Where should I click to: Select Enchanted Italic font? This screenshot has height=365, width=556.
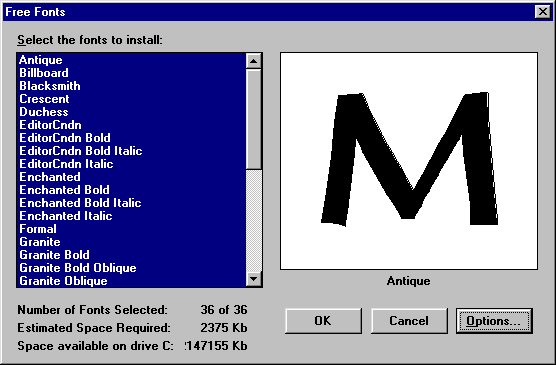pyautogui.click(x=131, y=216)
